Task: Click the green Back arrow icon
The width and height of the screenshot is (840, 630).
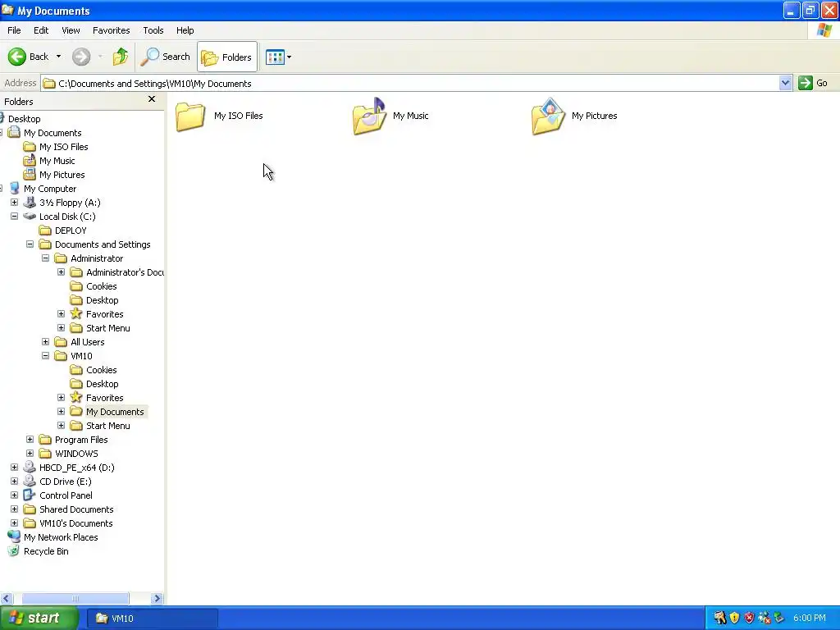Action: click(16, 57)
